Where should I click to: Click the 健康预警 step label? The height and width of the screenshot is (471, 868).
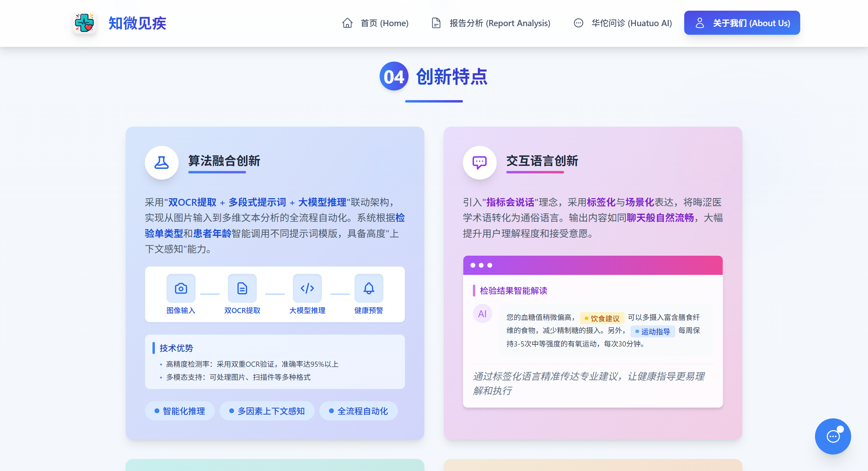point(369,310)
